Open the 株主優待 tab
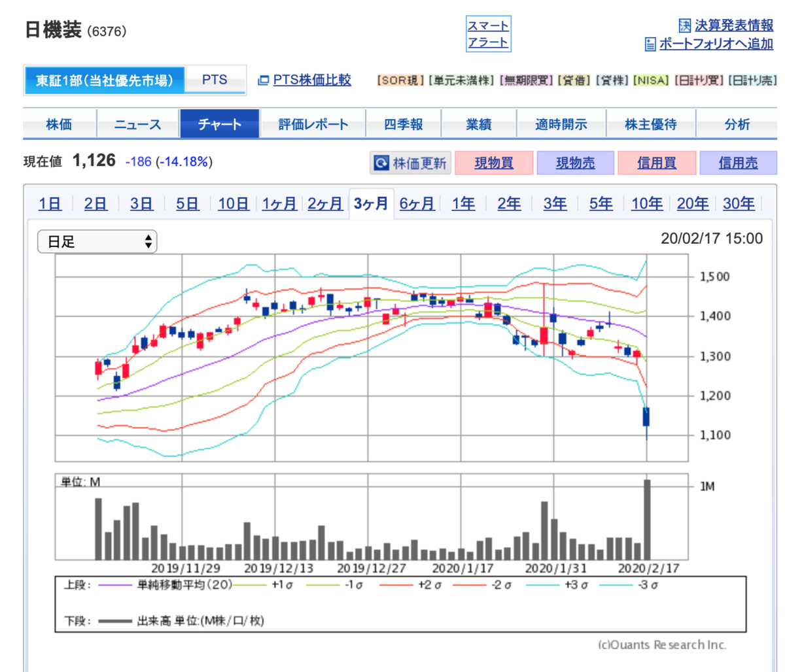 coord(651,124)
